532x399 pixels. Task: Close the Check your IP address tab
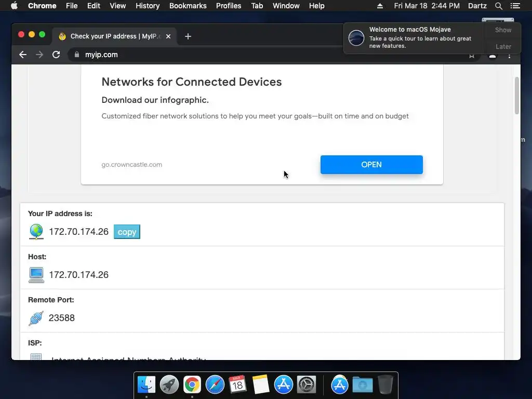tap(168, 36)
